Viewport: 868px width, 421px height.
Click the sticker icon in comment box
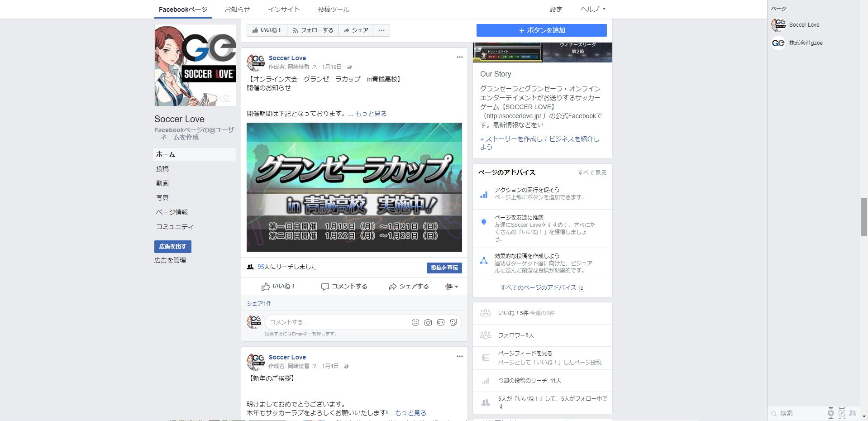[x=453, y=322]
